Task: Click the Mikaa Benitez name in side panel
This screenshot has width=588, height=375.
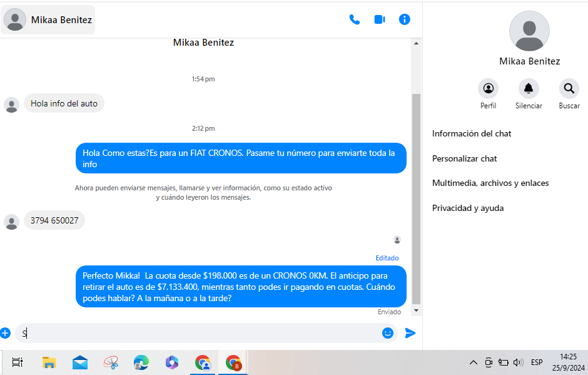Action: click(529, 61)
